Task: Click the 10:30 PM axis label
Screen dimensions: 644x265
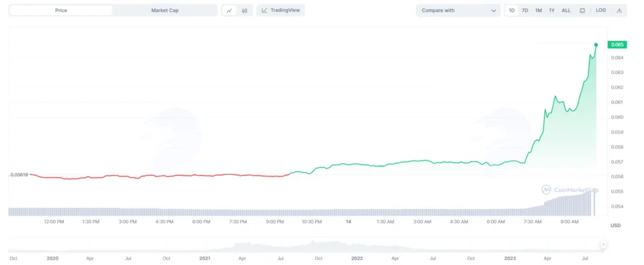Action: point(312,222)
